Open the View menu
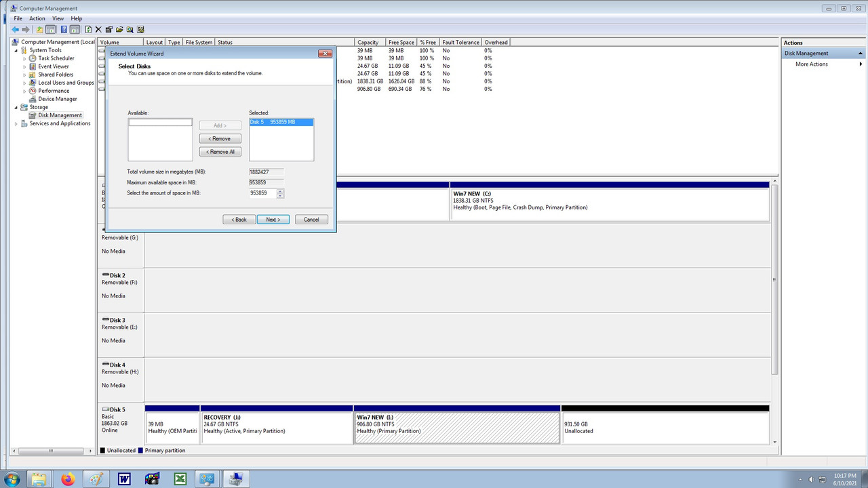 point(58,18)
